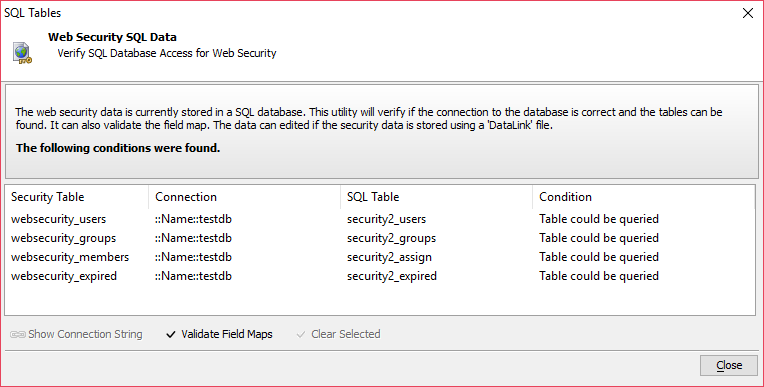Click the Web Security SQL Data heading
The height and width of the screenshot is (387, 764).
pyautogui.click(x=112, y=37)
